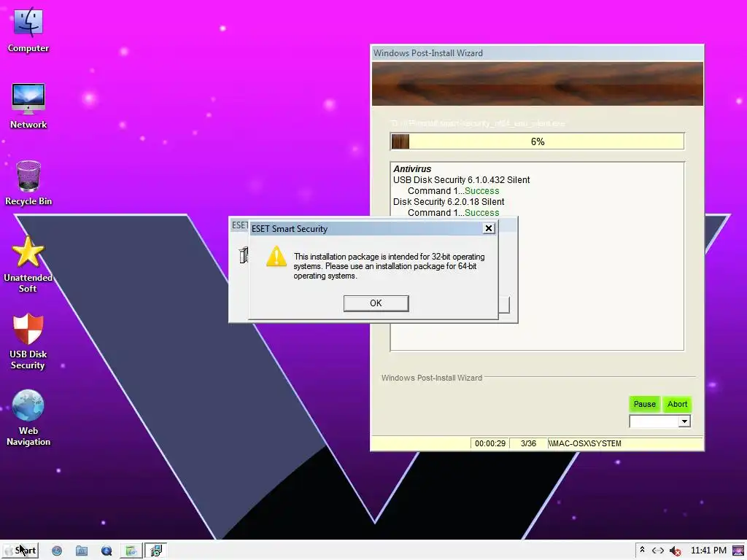
Task: Click the 11:41 PM clock
Action: click(x=708, y=551)
